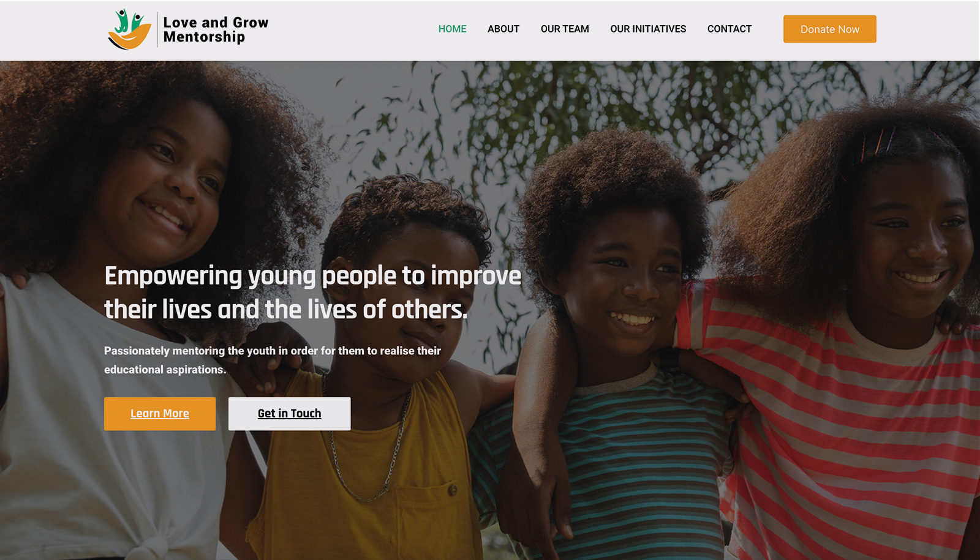Image resolution: width=980 pixels, height=560 pixels.
Task: Click the Love and Grow Mentorship site title
Action: click(216, 29)
